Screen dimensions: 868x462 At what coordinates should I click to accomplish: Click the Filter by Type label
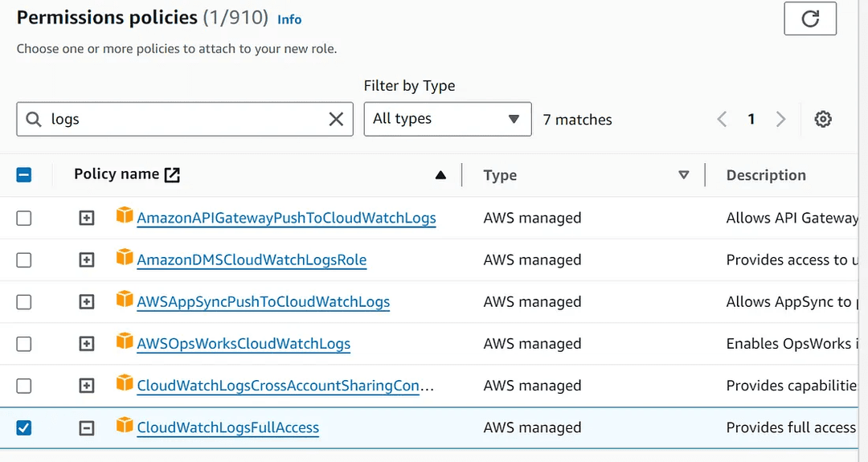(409, 86)
